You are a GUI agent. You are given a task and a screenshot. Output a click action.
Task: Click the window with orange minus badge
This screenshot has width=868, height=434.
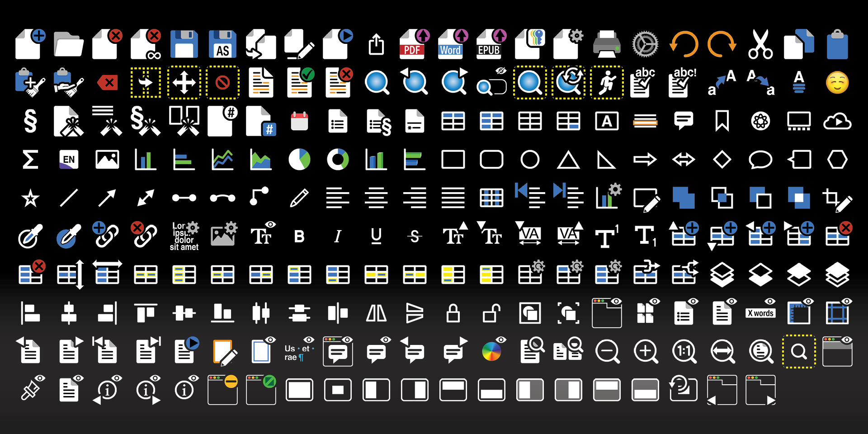pyautogui.click(x=223, y=390)
